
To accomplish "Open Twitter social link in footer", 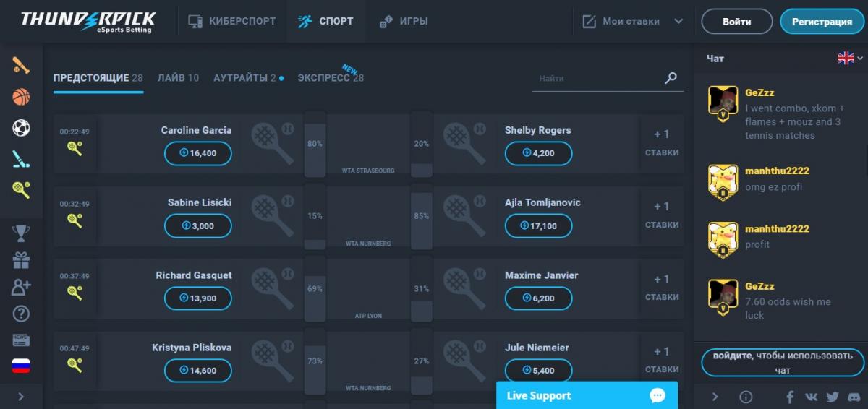I will click(833, 397).
